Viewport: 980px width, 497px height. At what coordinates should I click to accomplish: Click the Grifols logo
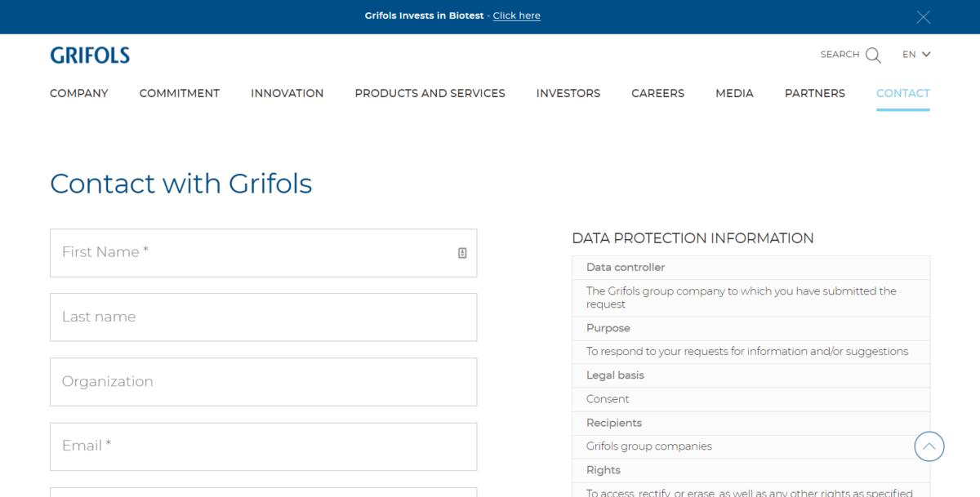tap(90, 55)
